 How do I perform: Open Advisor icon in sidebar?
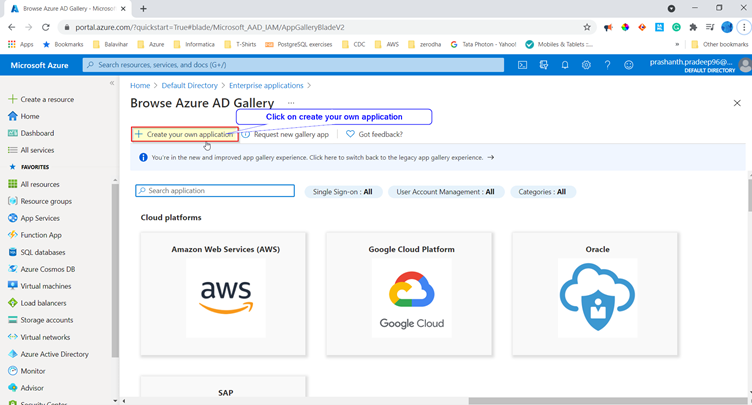click(13, 388)
